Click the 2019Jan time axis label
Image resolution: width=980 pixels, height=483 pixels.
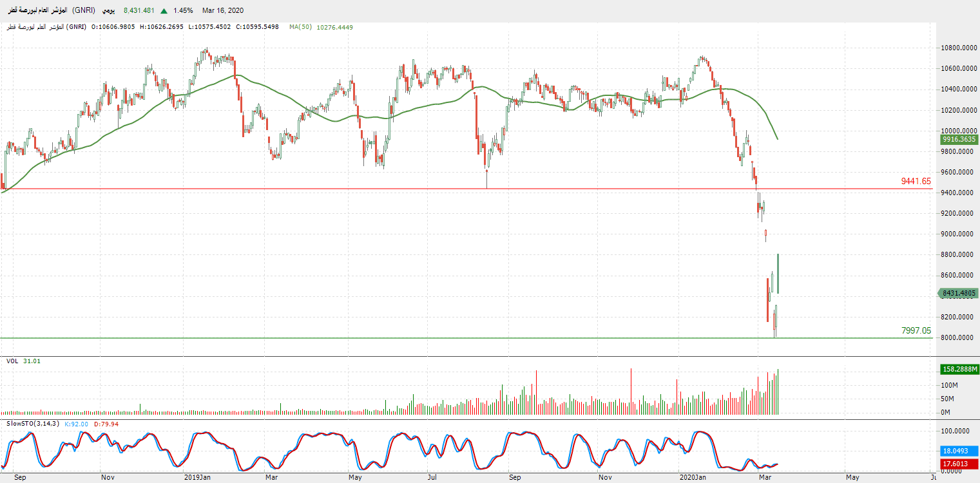pos(198,477)
